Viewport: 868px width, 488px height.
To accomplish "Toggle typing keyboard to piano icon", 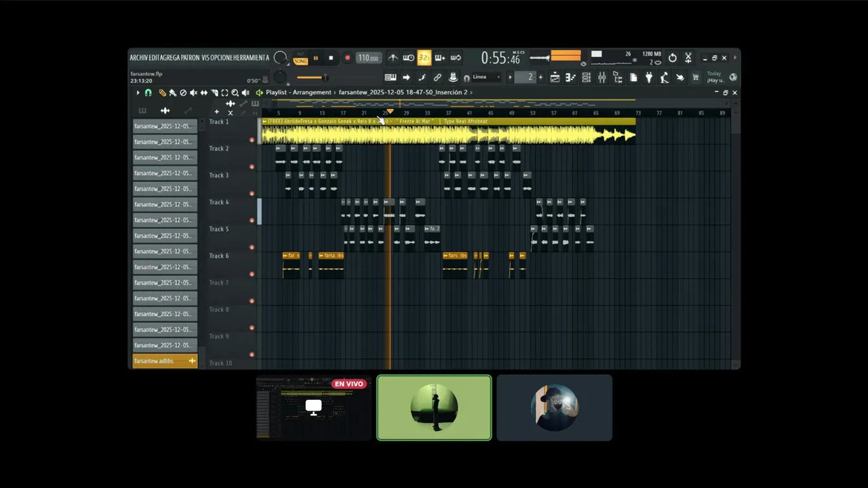I will coord(391,77).
